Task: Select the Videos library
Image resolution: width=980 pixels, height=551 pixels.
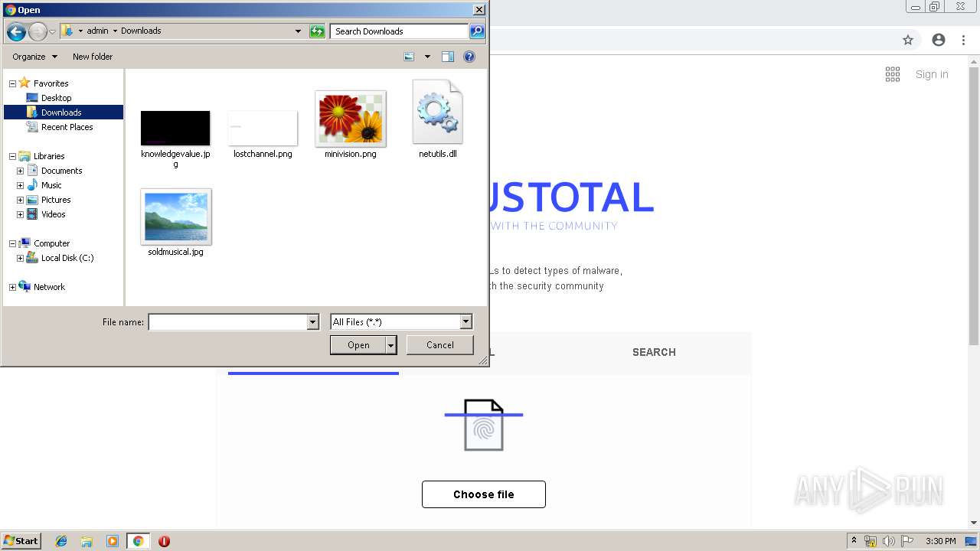Action: [53, 214]
